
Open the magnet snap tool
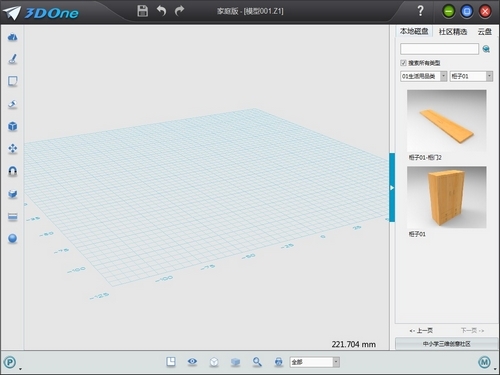(13, 171)
